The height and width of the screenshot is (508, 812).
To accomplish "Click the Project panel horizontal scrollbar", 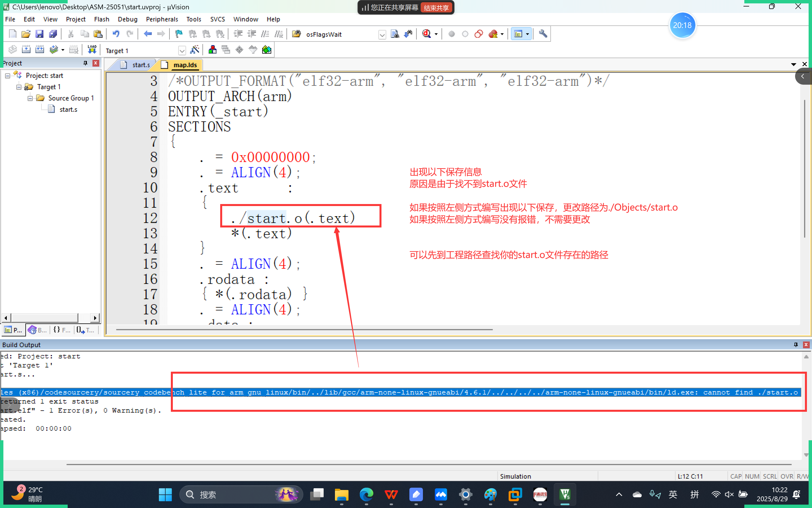I will pyautogui.click(x=51, y=317).
